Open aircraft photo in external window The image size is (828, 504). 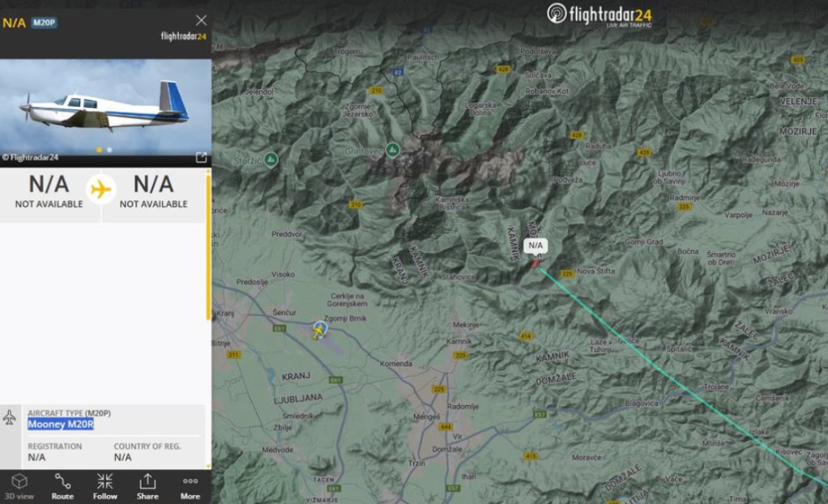click(x=201, y=157)
